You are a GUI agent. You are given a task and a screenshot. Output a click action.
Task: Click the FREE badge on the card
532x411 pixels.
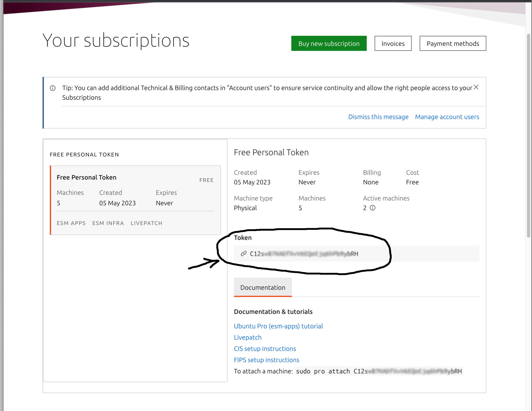pyautogui.click(x=206, y=180)
